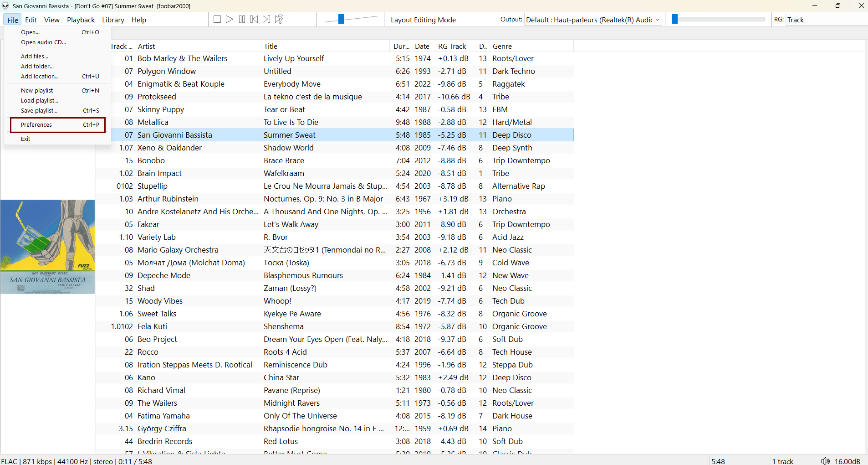Open the Help menu
Viewport: 868px width, 465px height.
(139, 20)
